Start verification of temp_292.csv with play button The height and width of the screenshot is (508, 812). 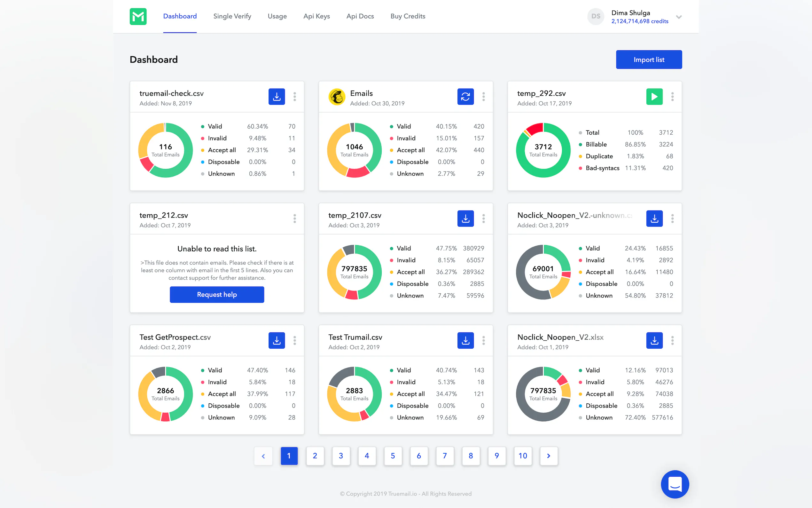[654, 97]
